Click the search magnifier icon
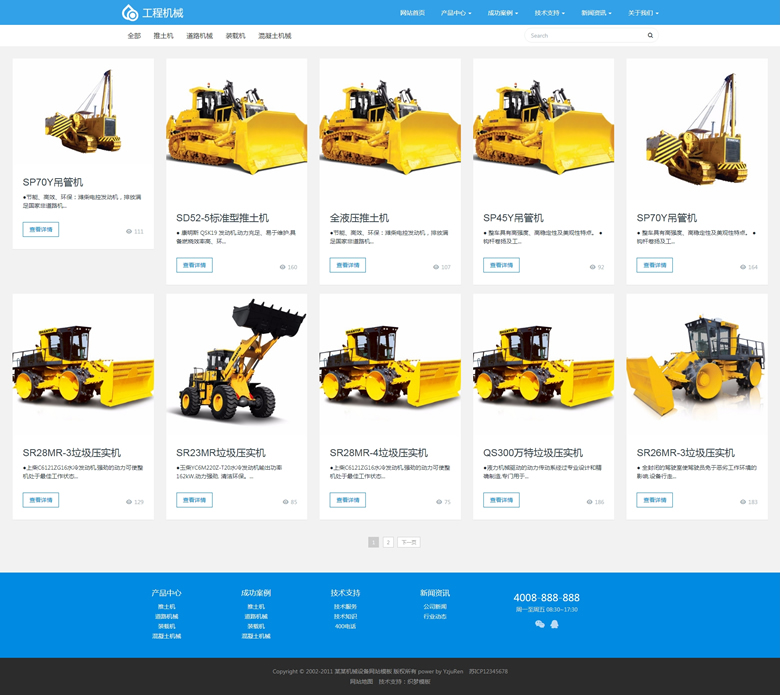 click(x=650, y=35)
